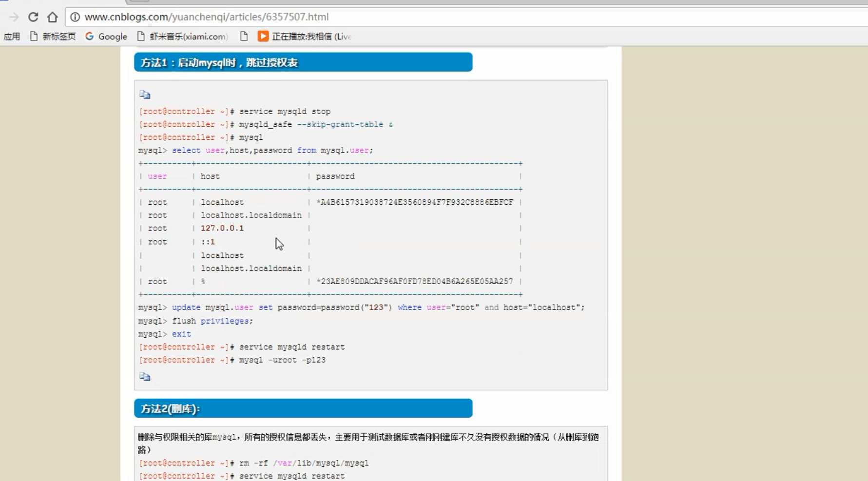
Task: Click the page icon of 新标签页 bookmark
Action: tap(34, 36)
